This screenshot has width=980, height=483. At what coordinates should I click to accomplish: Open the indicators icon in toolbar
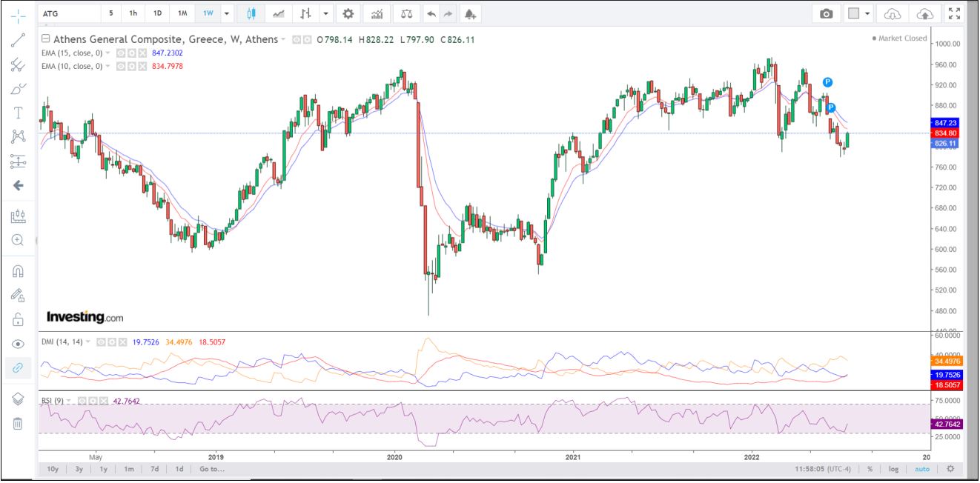tap(377, 13)
